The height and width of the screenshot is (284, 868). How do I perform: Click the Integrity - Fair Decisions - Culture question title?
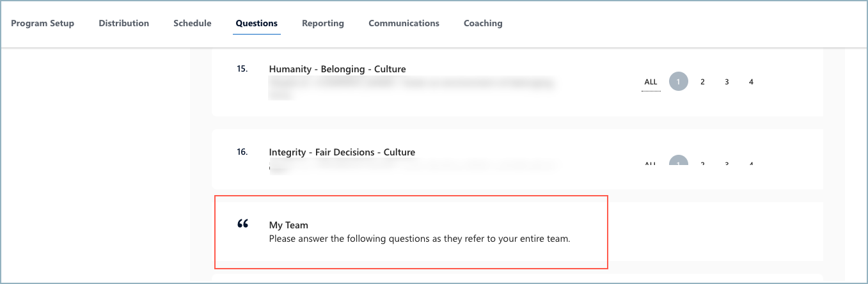(342, 152)
